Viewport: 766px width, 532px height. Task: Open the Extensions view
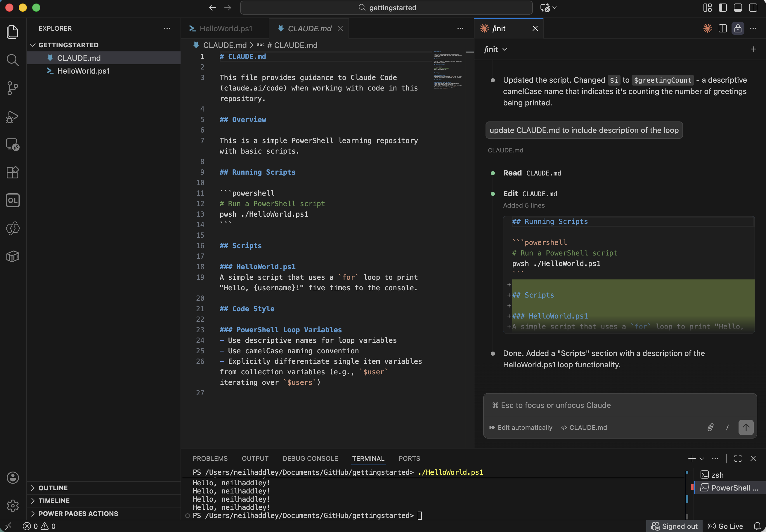coord(13,172)
